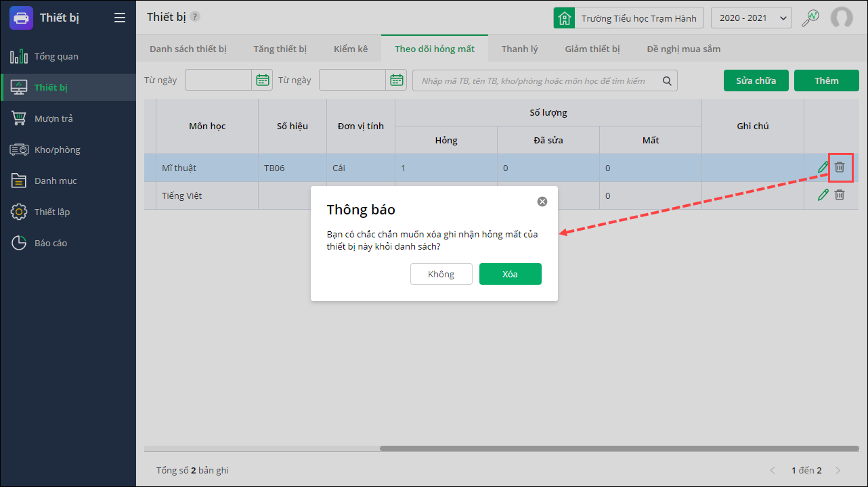This screenshot has width=868, height=487.
Task: Open the Danh mục sidebar item
Action: pyautogui.click(x=68, y=181)
